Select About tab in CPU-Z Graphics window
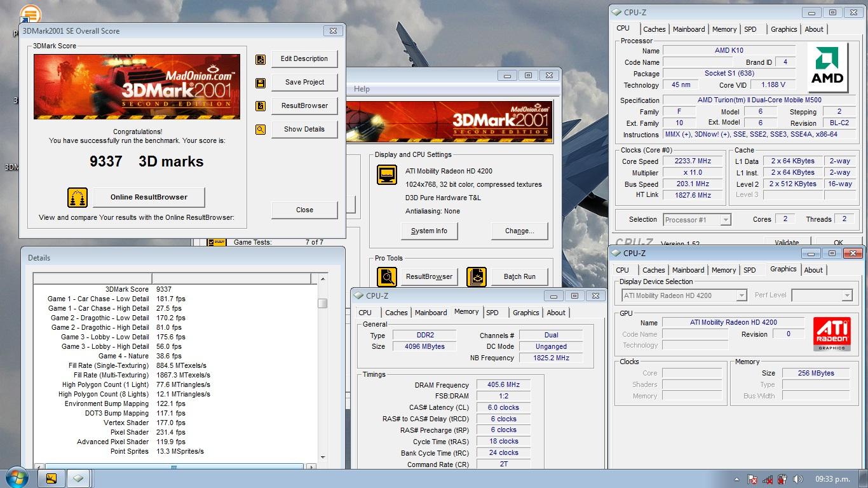 click(813, 270)
